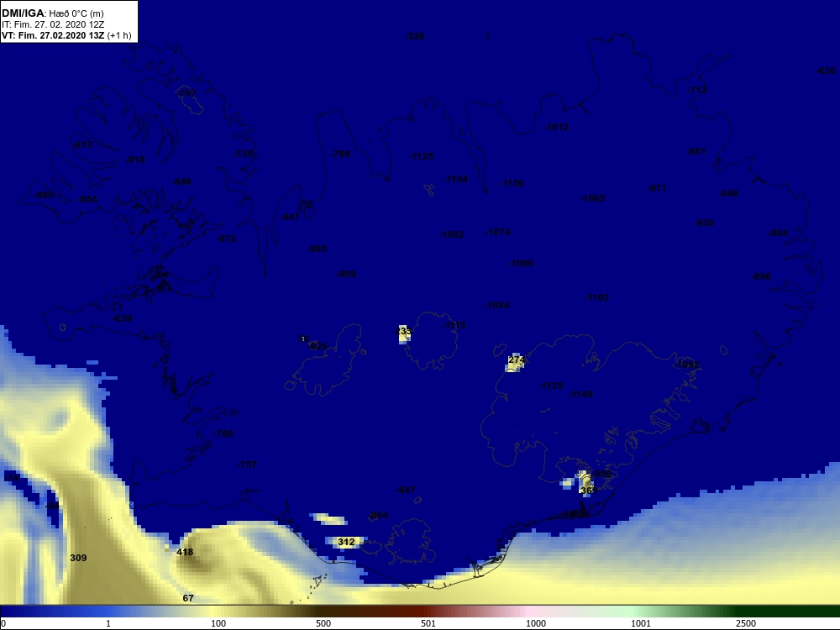Viewport: 840px width, 630px height.
Task: Select the -788 value on the map
Action: click(x=340, y=154)
